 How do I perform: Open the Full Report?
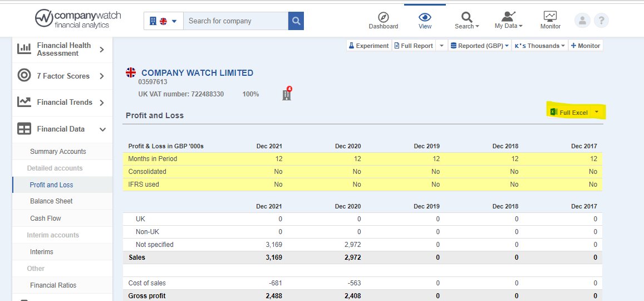tap(413, 46)
